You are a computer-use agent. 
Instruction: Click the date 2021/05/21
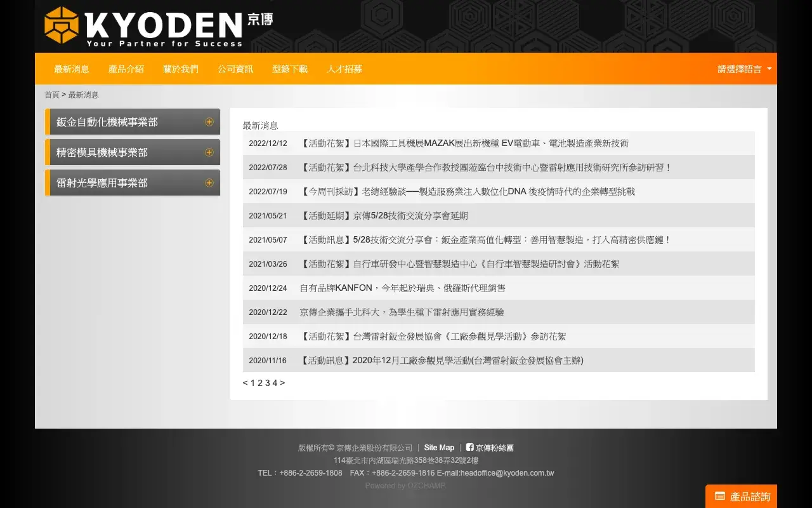point(268,216)
